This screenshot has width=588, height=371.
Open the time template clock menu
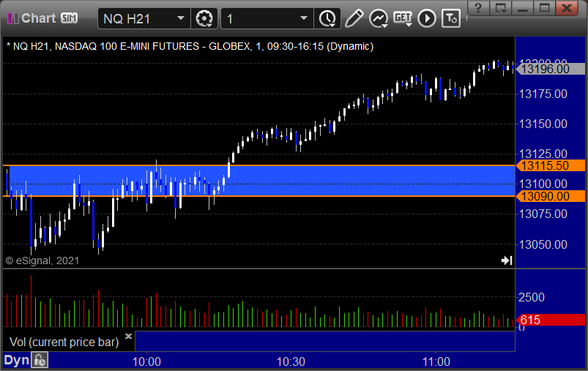coord(327,18)
